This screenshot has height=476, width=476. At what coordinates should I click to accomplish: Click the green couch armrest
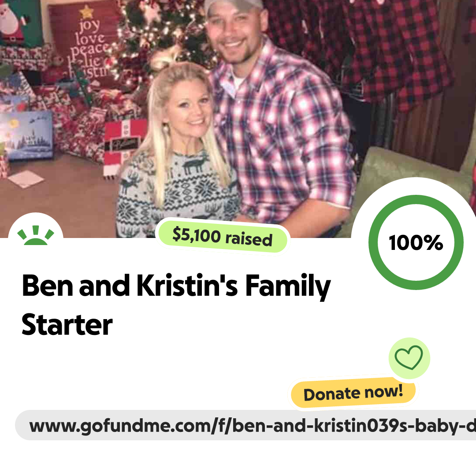(407, 170)
